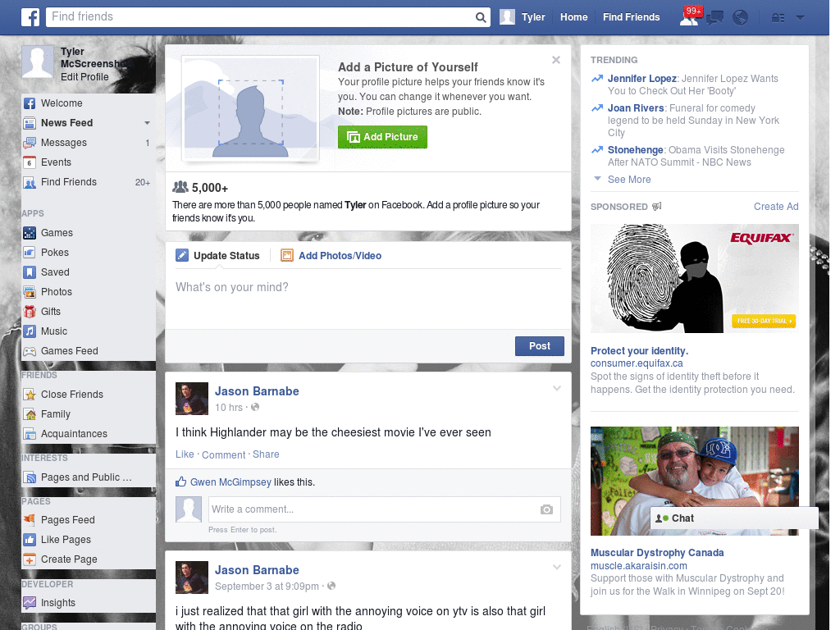Open friend requests icon with 99+ badge
The width and height of the screenshot is (840, 630).
[x=690, y=16]
